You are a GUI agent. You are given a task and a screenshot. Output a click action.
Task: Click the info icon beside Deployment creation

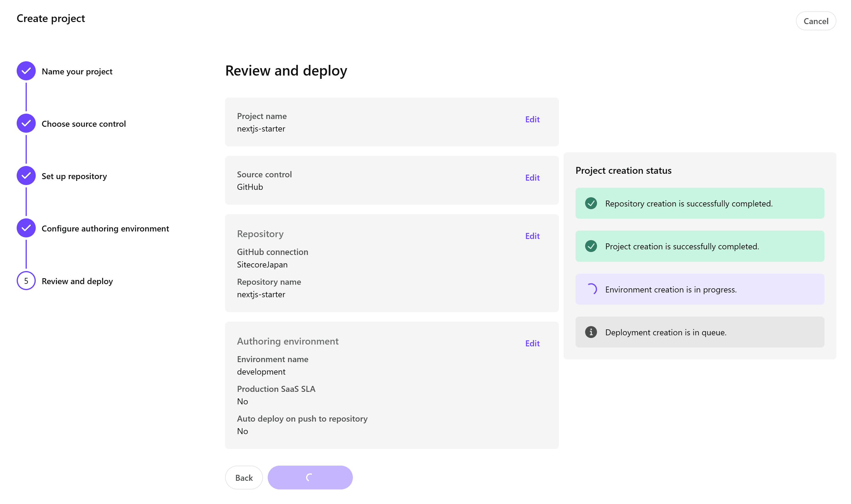click(x=591, y=332)
